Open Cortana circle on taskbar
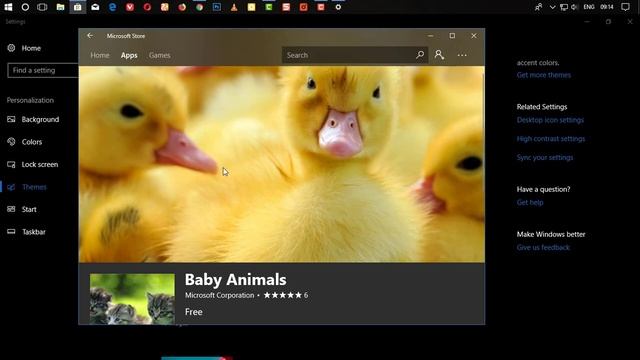 (25, 7)
